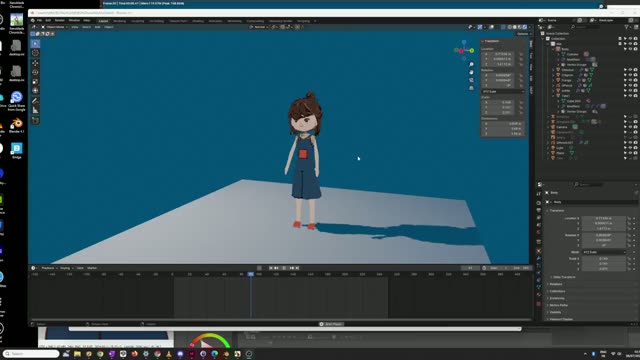The height and width of the screenshot is (360, 640).
Task: Open the World properties tab
Action: 539,232
